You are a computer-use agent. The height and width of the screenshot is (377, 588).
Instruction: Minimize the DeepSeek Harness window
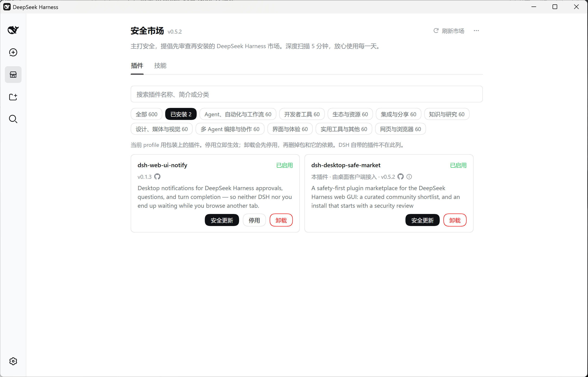click(534, 7)
